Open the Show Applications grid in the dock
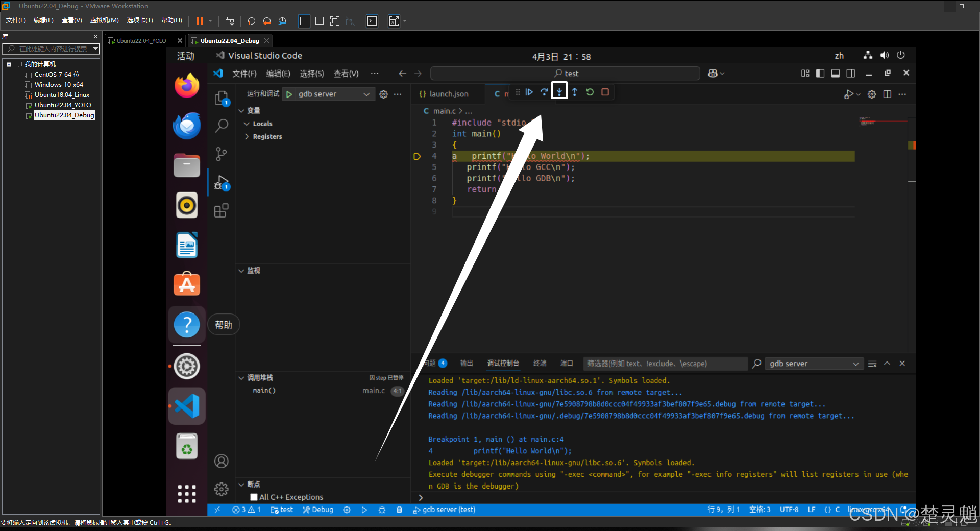 click(187, 494)
